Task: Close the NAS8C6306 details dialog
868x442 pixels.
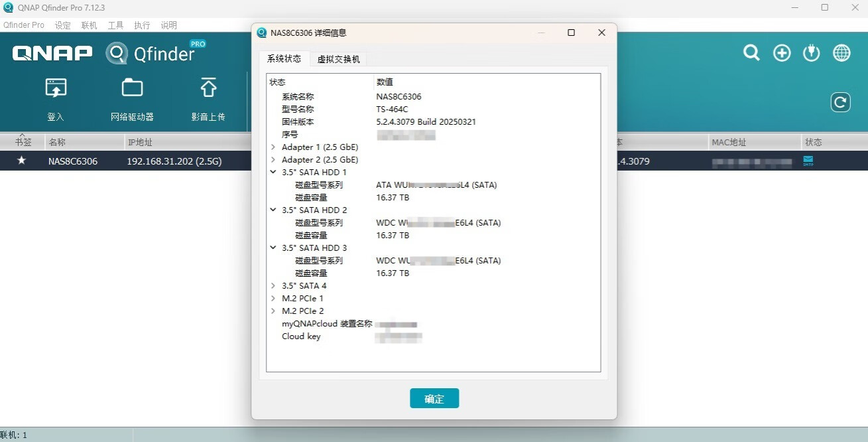Action: [601, 33]
